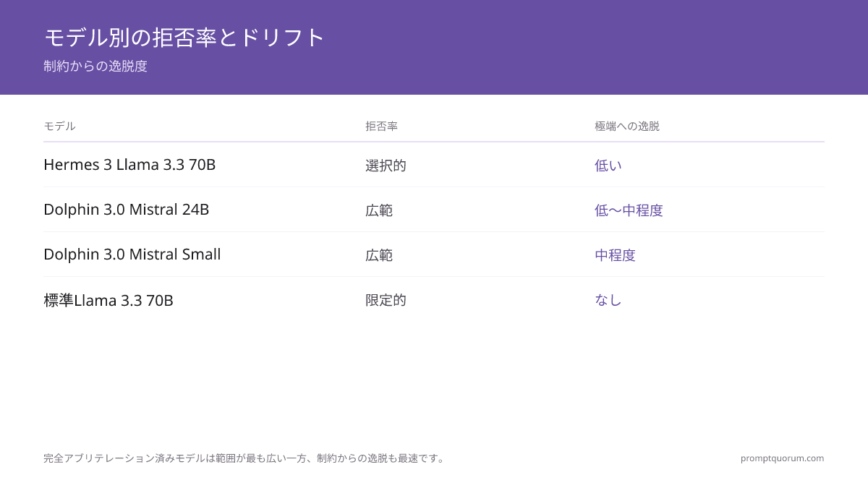Open the promptquorum.com link
Image resolution: width=868 pixels, height=488 pixels.
pyautogui.click(x=782, y=458)
